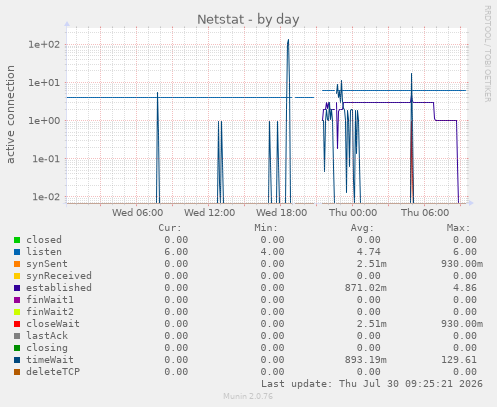This screenshot has height=407, width=497.
Task: Click the 'Wed 12:00' x-axis label
Action: [209, 213]
